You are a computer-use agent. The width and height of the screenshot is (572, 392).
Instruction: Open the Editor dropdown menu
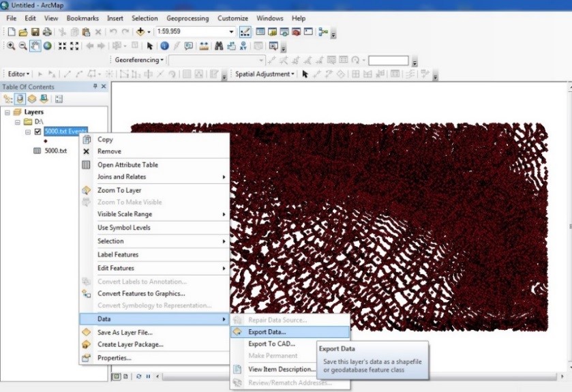(18, 74)
